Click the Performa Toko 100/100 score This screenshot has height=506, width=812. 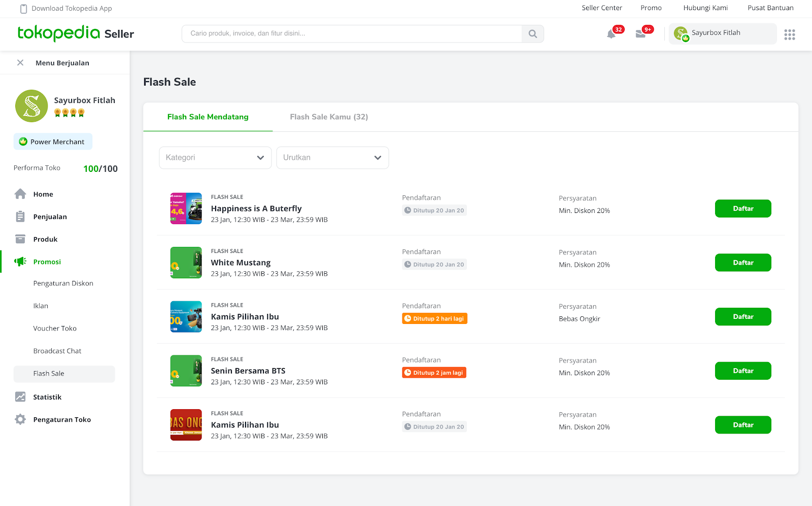(100, 168)
